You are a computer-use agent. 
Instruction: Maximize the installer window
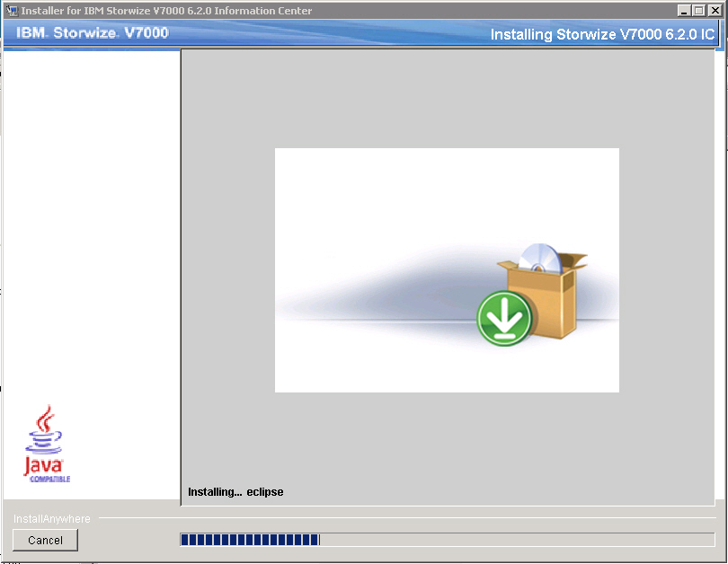698,10
